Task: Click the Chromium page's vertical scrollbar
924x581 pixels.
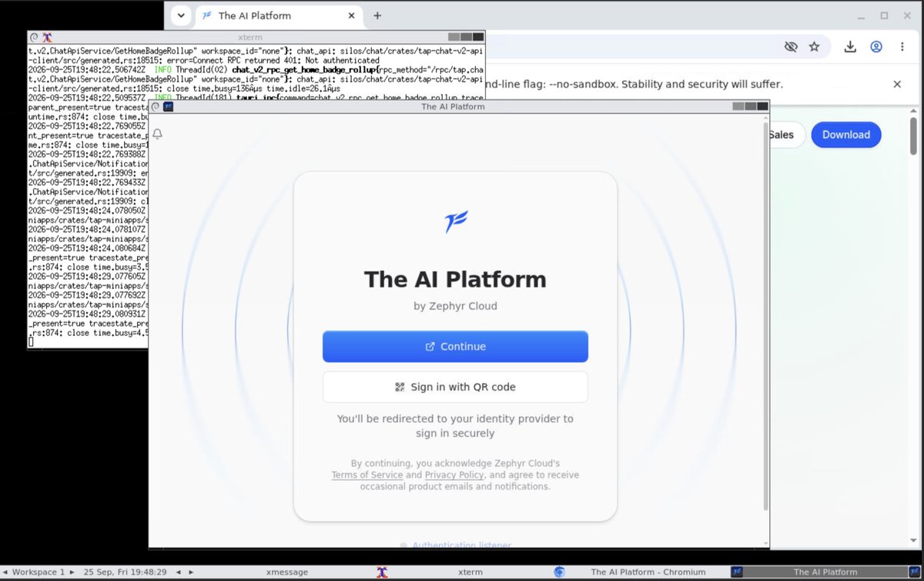Action: [x=914, y=136]
